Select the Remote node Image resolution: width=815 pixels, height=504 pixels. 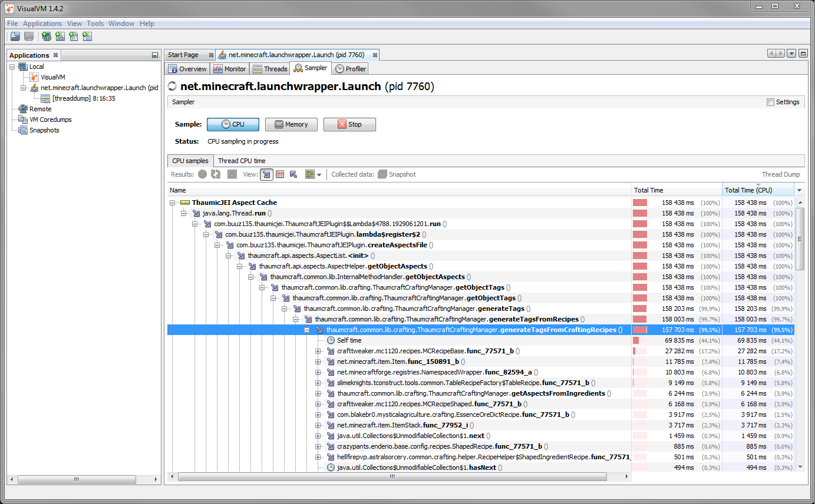click(35, 109)
